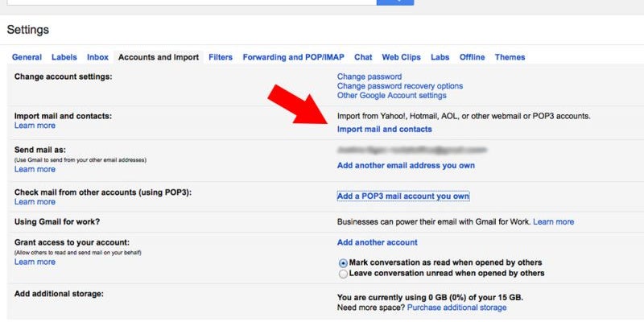Open Change password recovery options
This screenshot has height=322, width=644.
point(400,86)
